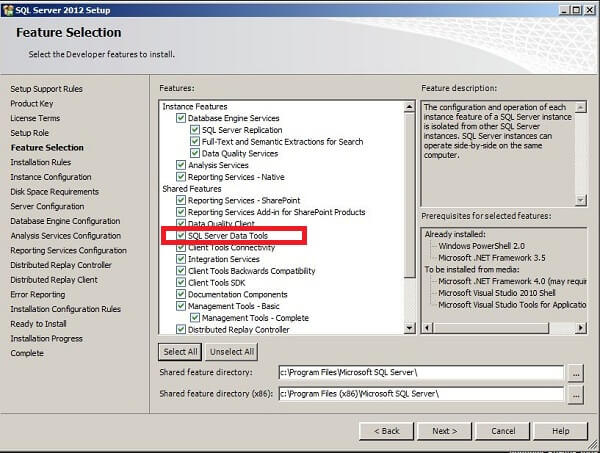The height and width of the screenshot is (453, 600).
Task: Uncheck SQL Server Replication feature
Action: pos(195,130)
